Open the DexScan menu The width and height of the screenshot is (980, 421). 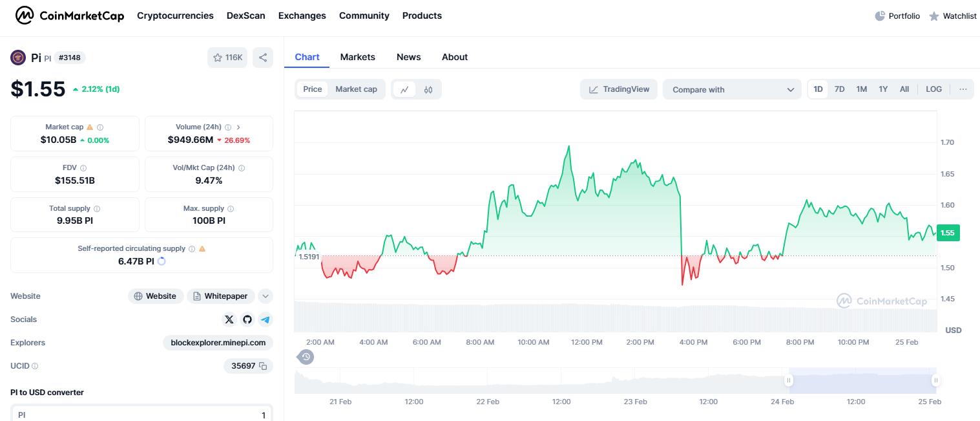coord(246,16)
